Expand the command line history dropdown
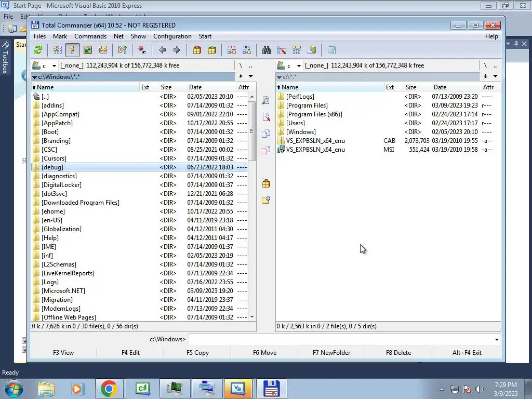This screenshot has width=532, height=399. tap(497, 339)
